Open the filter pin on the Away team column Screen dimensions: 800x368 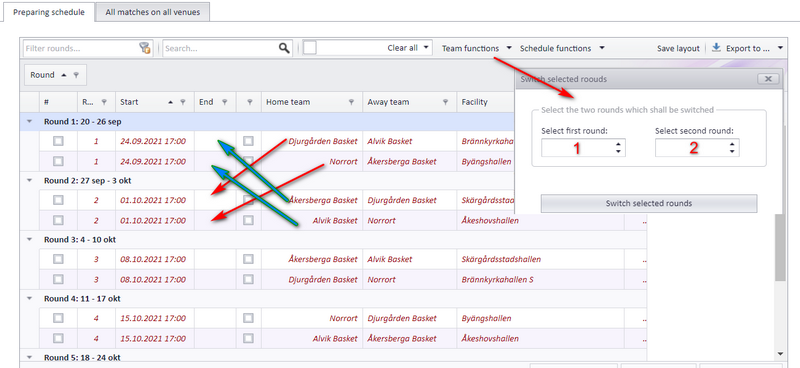445,102
